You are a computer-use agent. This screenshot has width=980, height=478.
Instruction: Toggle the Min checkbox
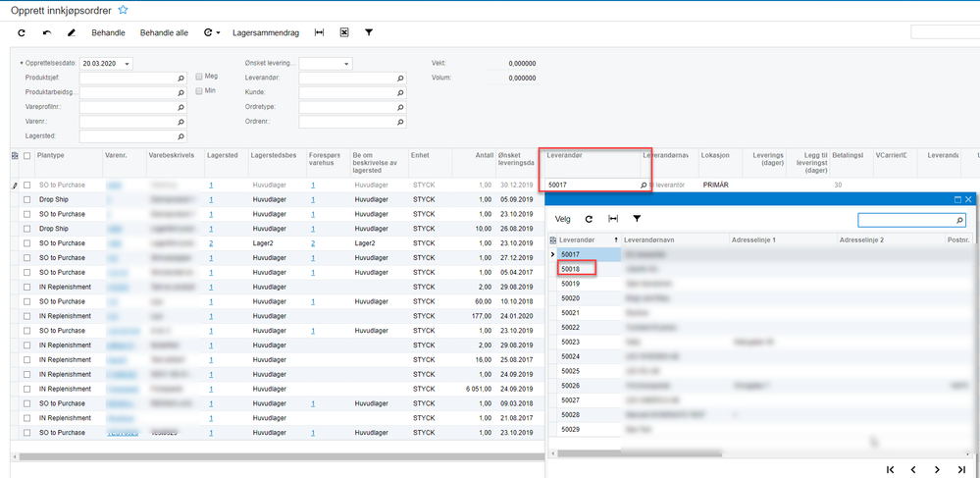click(199, 91)
